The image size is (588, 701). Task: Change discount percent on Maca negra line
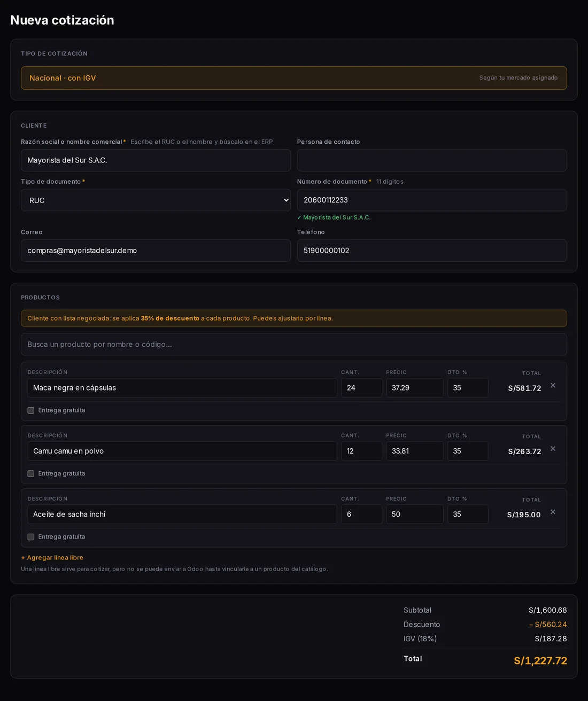[468, 388]
